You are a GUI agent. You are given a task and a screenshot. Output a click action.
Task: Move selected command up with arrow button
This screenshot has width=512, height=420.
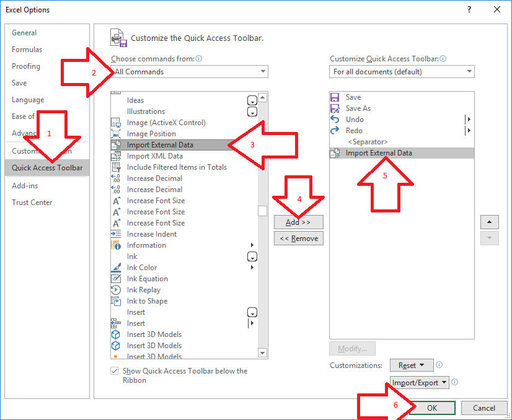[x=489, y=222]
